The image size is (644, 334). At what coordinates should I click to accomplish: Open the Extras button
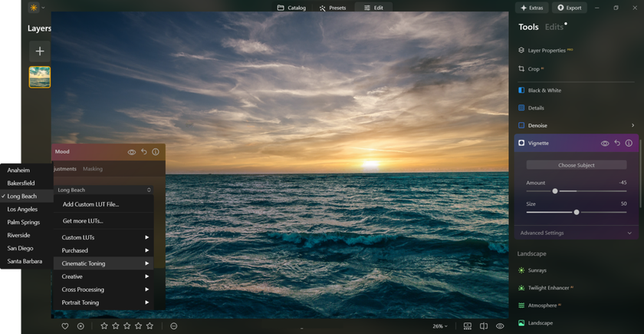click(x=532, y=8)
